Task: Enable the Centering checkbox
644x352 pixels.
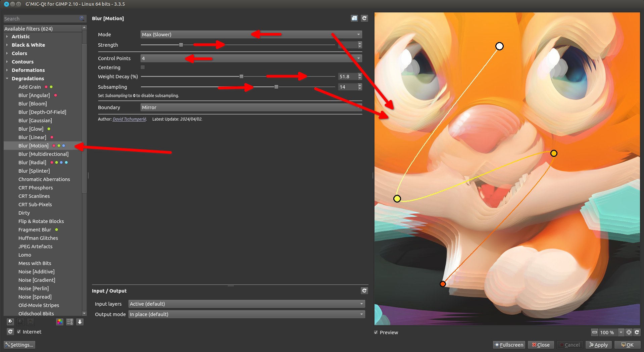Action: tap(143, 67)
